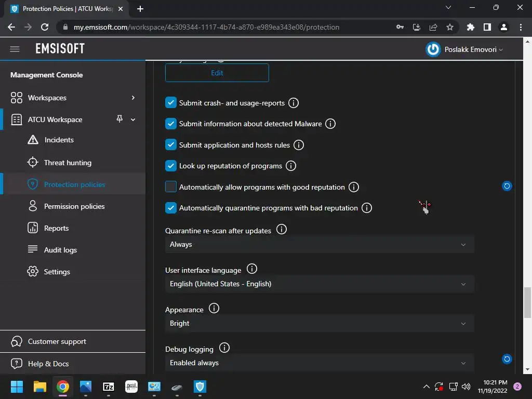Open the hamburger menu next to Emsisoft logo
The image size is (532, 399).
(15, 49)
